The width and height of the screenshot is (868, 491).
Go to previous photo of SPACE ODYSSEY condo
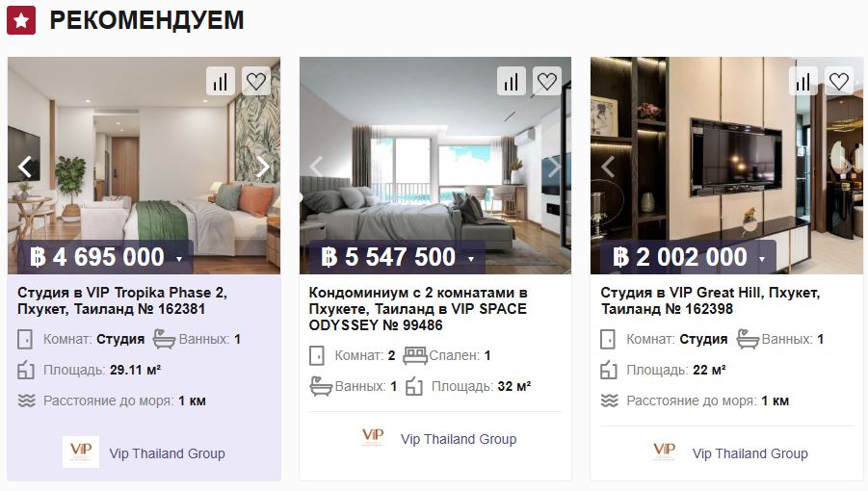pos(316,167)
